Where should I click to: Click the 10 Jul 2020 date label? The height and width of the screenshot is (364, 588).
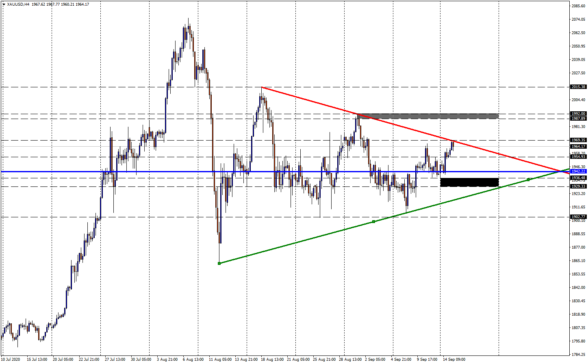coord(11,360)
